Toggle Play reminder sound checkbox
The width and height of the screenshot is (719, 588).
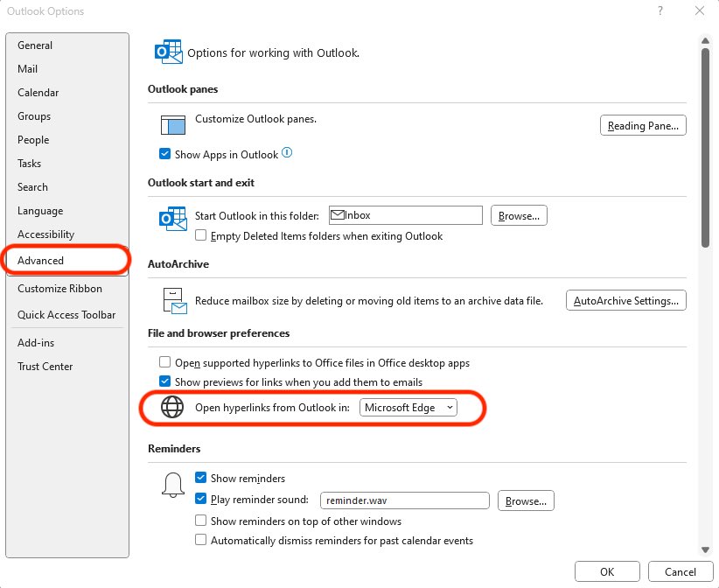[x=200, y=499]
